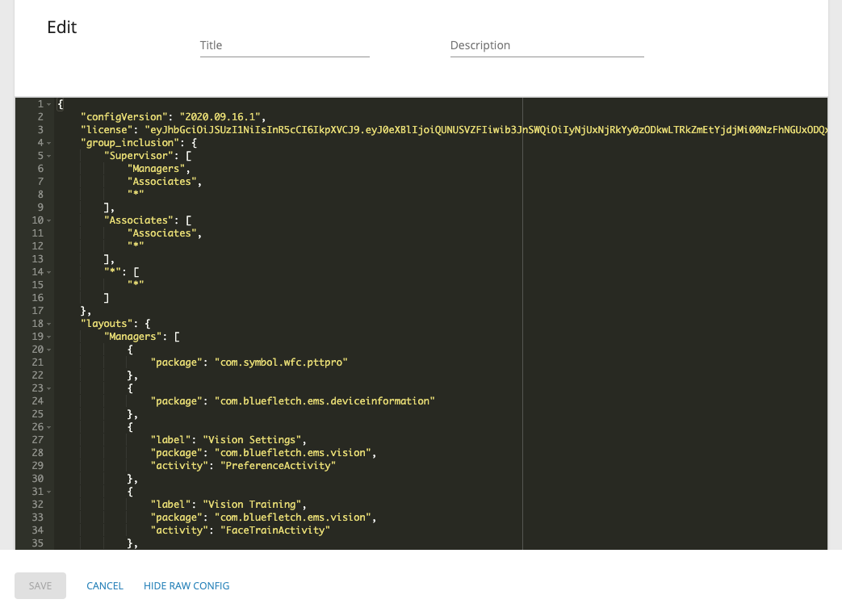Click the long license token string
Viewport: 842px width, 616px height.
[x=486, y=130]
